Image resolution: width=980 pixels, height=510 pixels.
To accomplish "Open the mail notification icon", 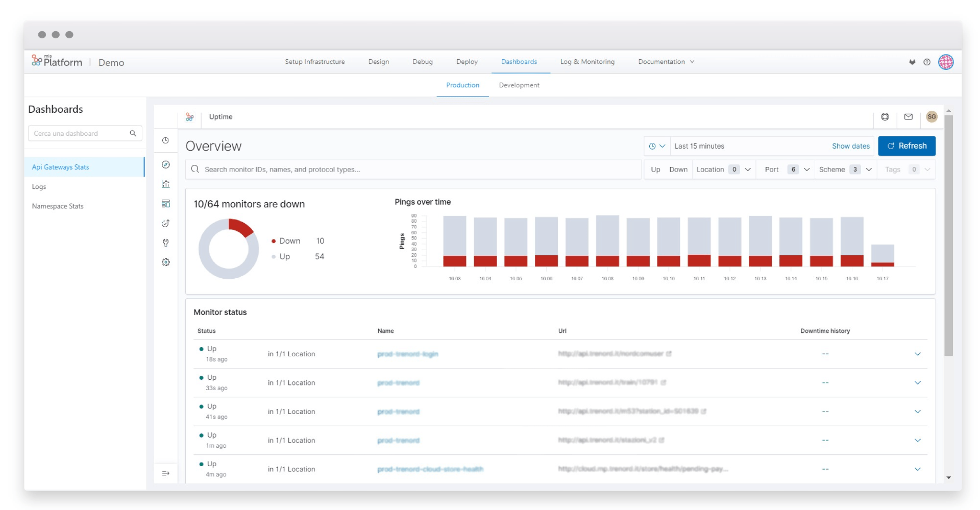I will [909, 116].
